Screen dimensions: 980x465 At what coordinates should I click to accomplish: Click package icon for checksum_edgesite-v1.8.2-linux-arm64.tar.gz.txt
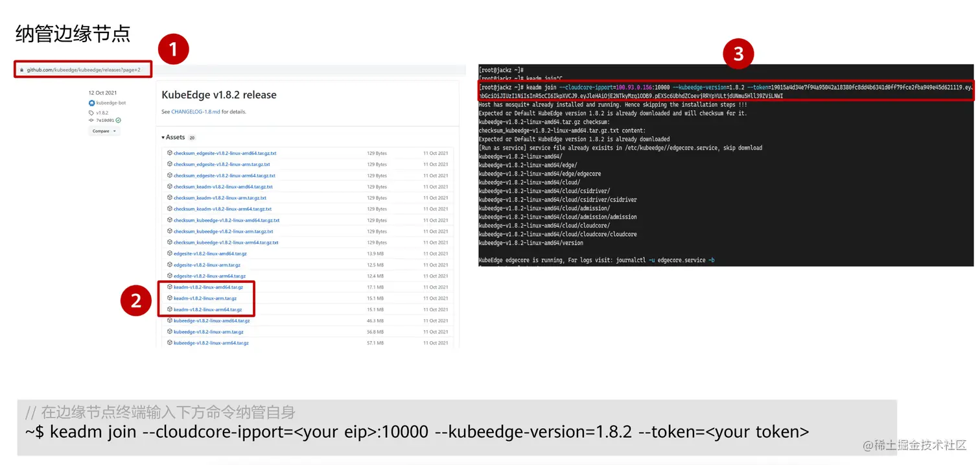pyautogui.click(x=170, y=175)
